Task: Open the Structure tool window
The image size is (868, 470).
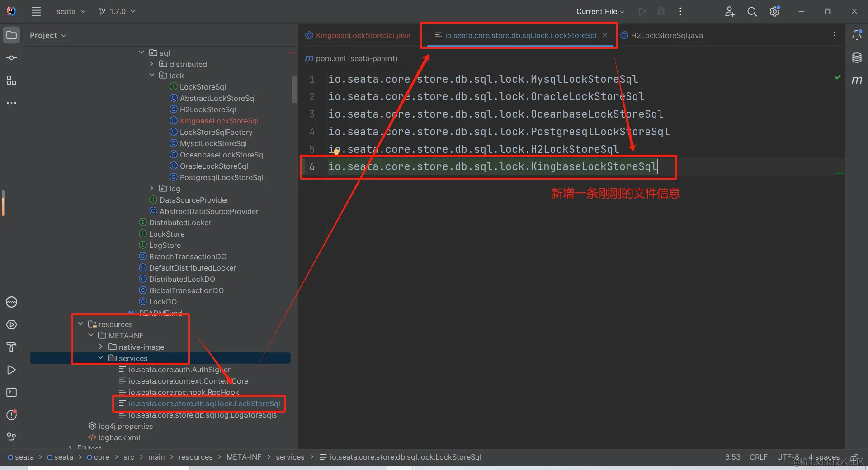Action: click(x=12, y=81)
